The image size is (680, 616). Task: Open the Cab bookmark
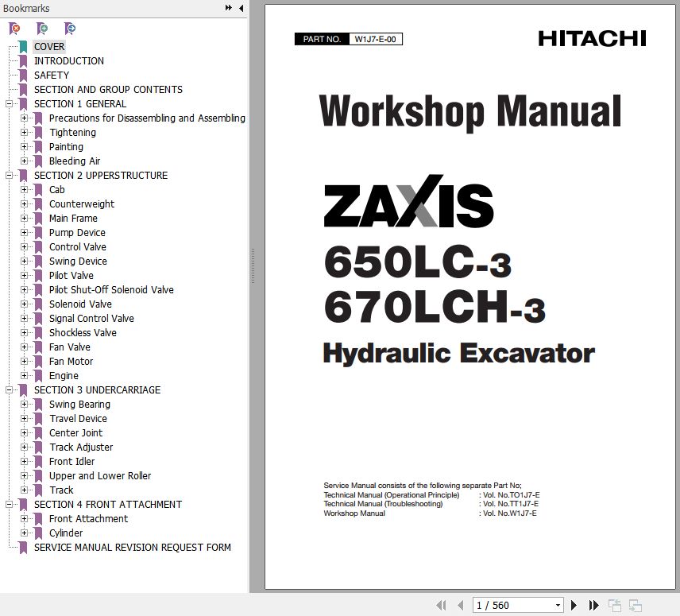point(57,190)
